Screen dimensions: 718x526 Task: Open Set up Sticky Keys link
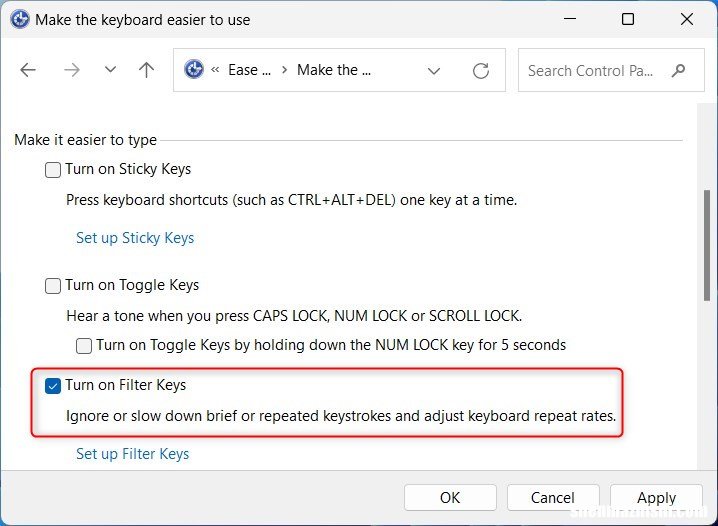tap(135, 238)
